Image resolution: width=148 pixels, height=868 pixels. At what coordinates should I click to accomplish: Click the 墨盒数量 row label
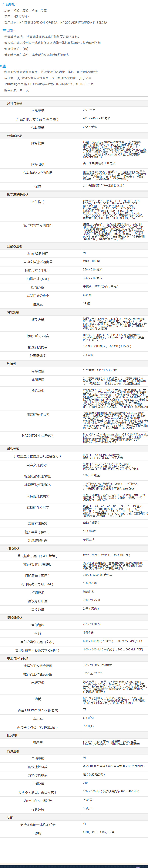point(38,610)
